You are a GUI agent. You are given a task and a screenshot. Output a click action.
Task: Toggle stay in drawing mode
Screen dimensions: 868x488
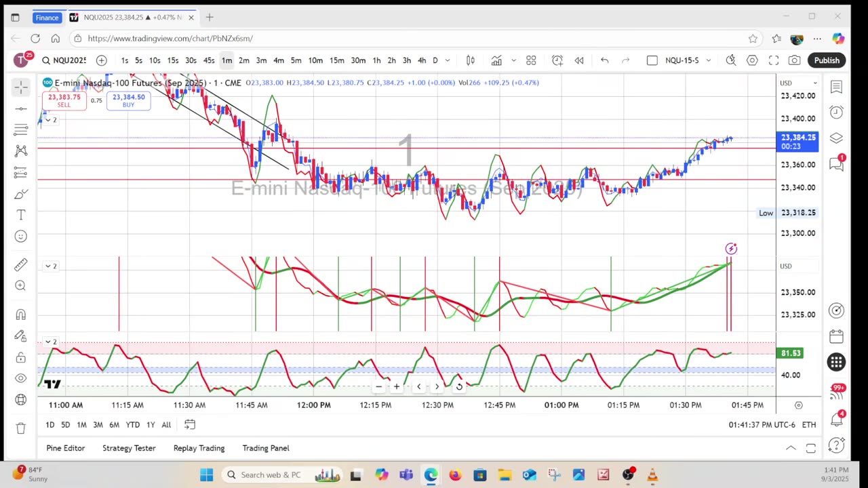click(x=21, y=336)
